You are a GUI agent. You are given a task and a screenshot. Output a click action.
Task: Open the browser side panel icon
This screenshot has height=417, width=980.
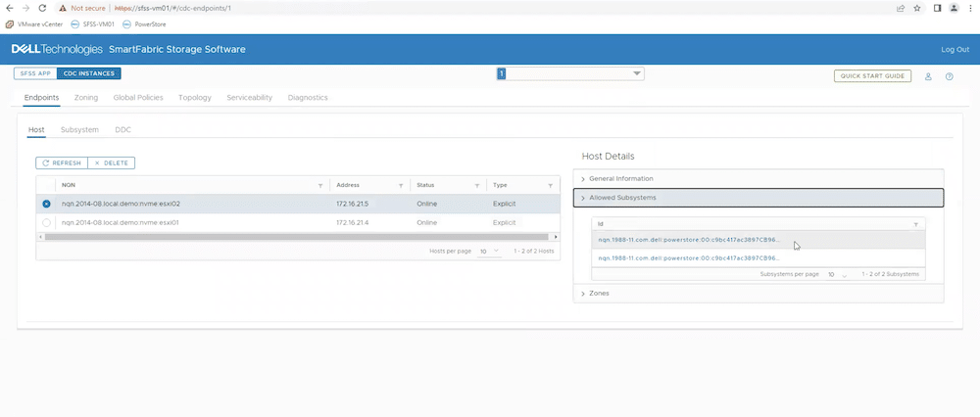(938, 8)
